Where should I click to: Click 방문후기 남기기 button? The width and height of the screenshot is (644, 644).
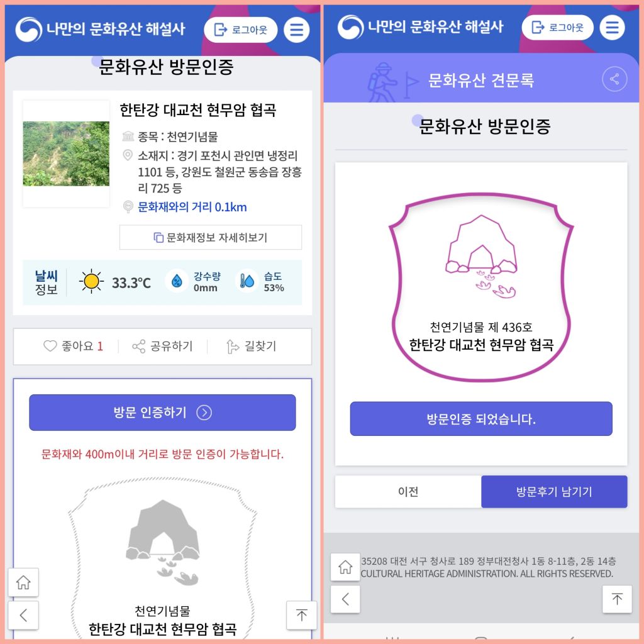554,492
